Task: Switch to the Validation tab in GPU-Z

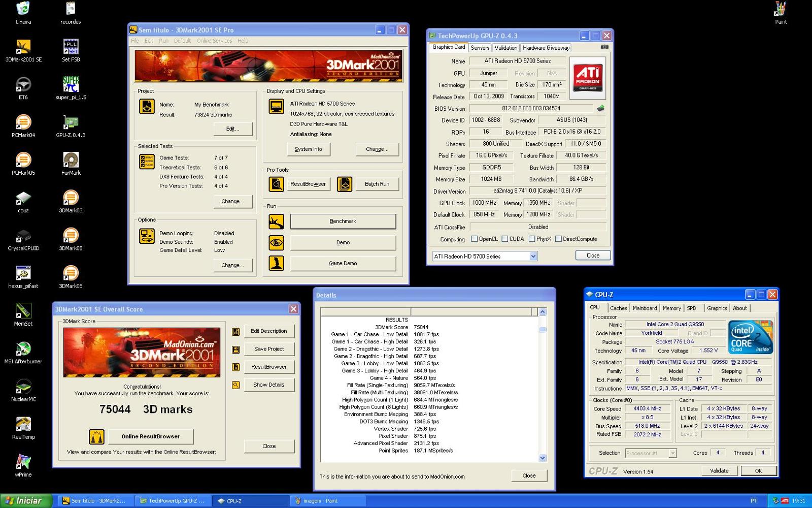Action: coord(506,48)
